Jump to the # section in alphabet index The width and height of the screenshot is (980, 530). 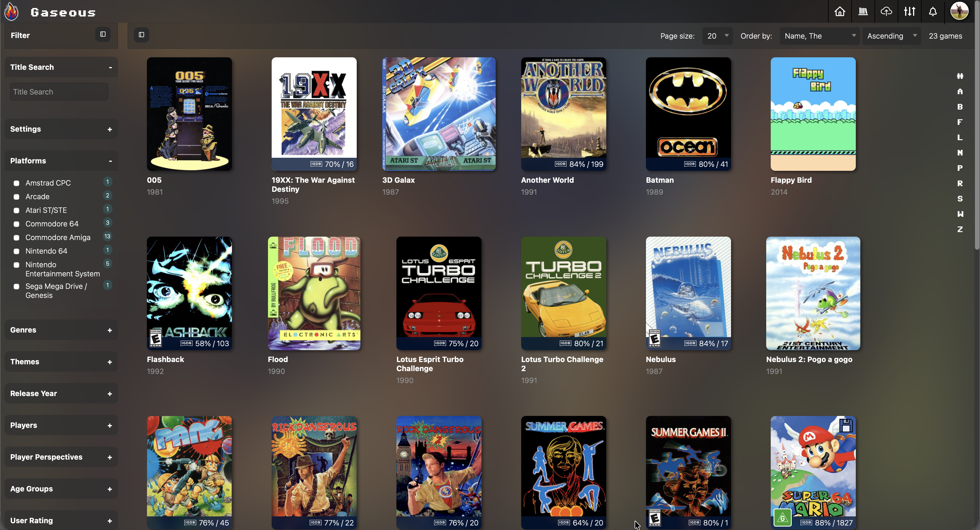point(960,76)
